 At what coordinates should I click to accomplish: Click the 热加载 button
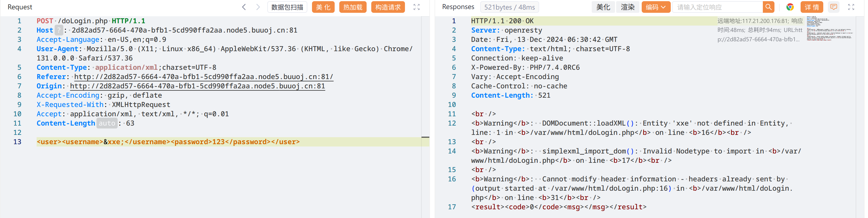[x=353, y=7]
